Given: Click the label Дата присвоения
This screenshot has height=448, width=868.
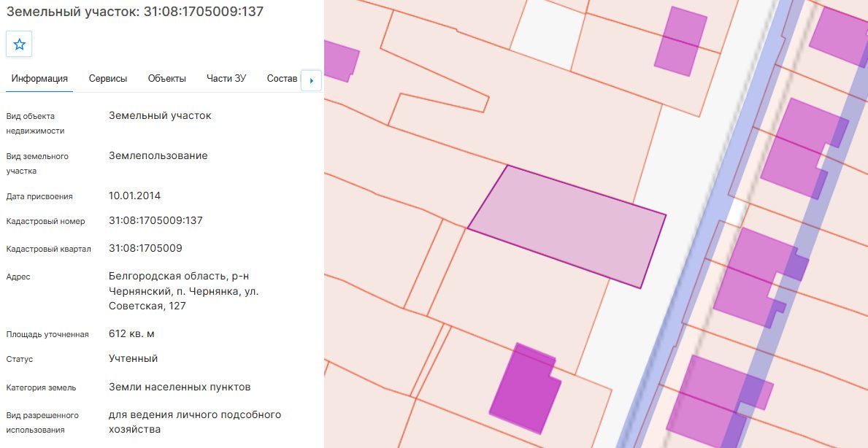Looking at the screenshot, I should (39, 196).
